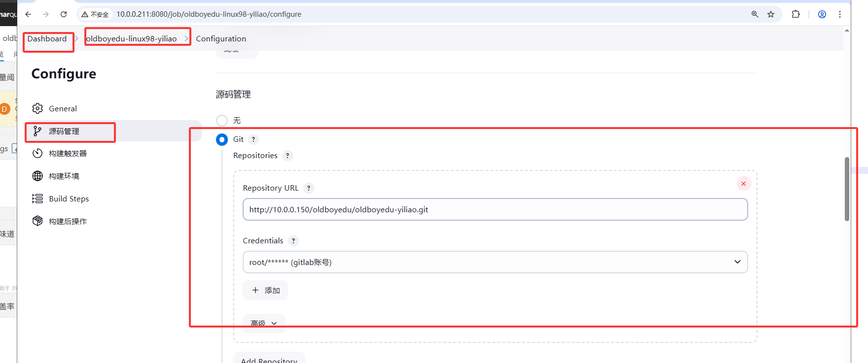
Task: Click the chevron after oldboyedu-linux98-yiliao in the breadcrumb
Action: [x=186, y=38]
